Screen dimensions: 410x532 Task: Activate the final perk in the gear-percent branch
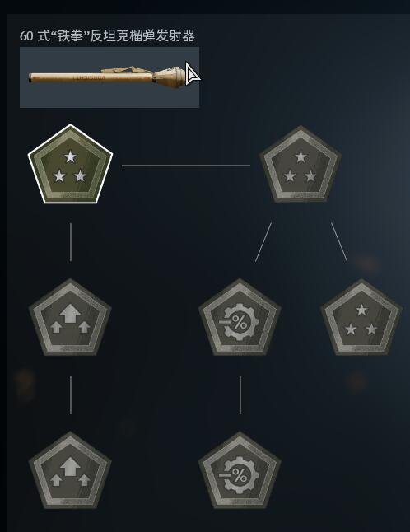tap(240, 471)
